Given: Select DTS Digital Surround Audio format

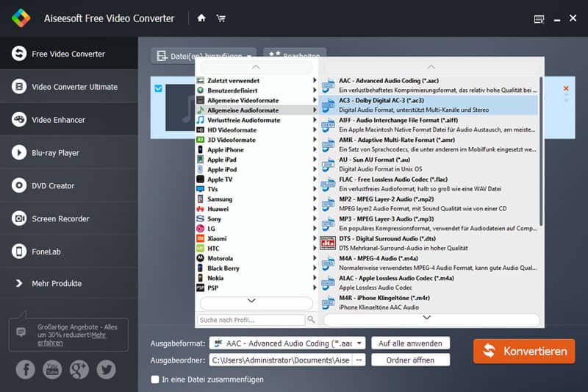Looking at the screenshot, I should pos(429,243).
